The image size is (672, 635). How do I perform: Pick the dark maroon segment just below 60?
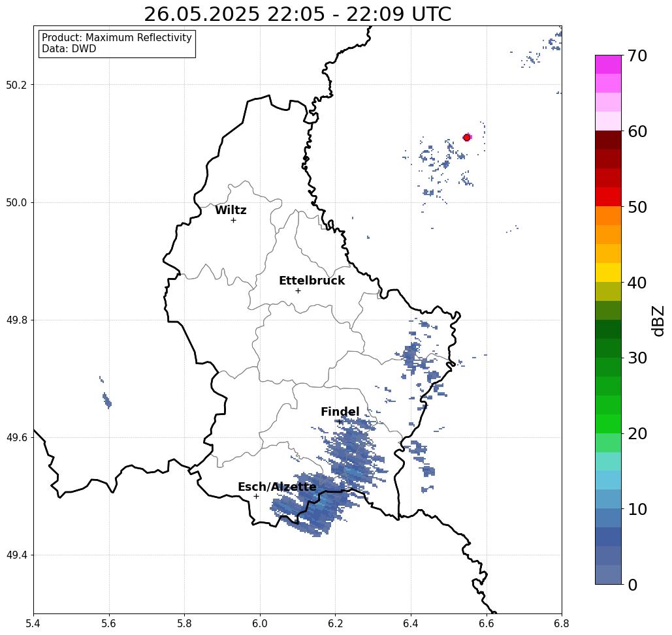pos(608,140)
